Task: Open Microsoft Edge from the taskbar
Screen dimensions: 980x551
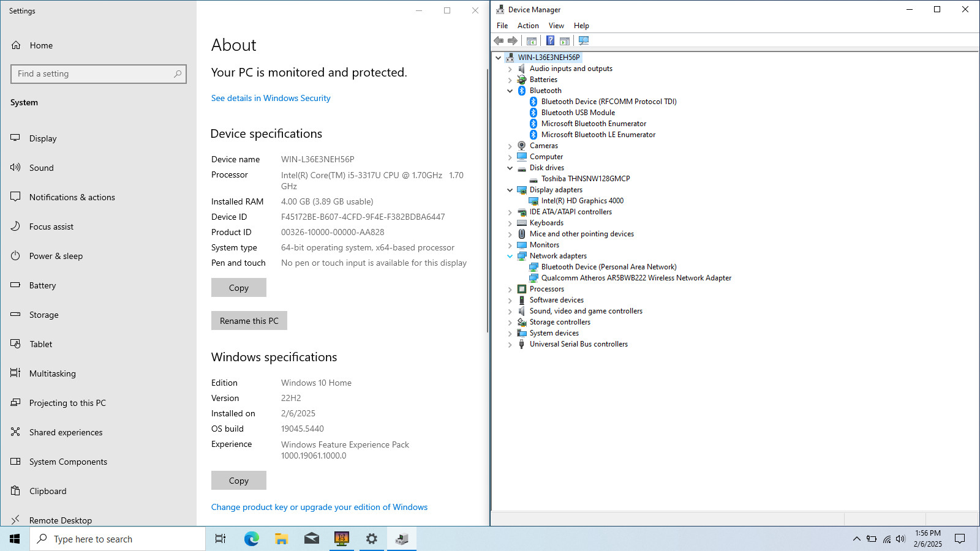Action: [252, 539]
